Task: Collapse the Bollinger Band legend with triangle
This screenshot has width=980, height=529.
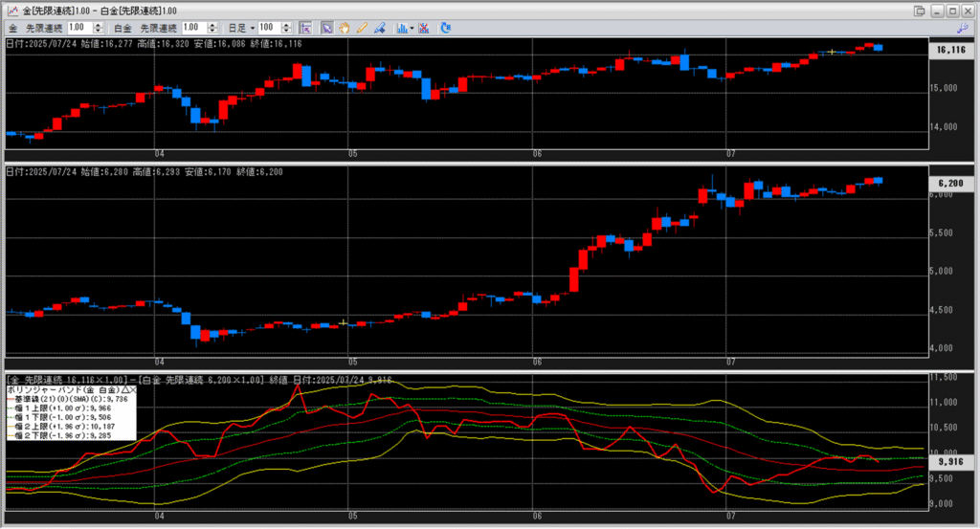Action: tap(123, 390)
